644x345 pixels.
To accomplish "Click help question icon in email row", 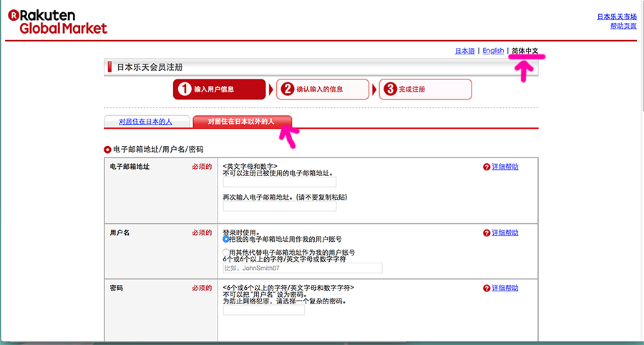I will [x=487, y=167].
